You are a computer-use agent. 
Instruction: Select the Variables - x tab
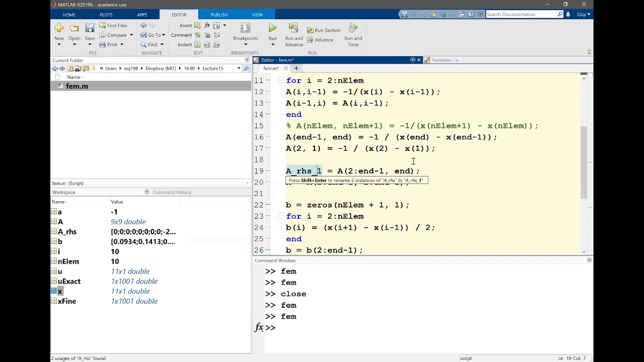(x=445, y=60)
